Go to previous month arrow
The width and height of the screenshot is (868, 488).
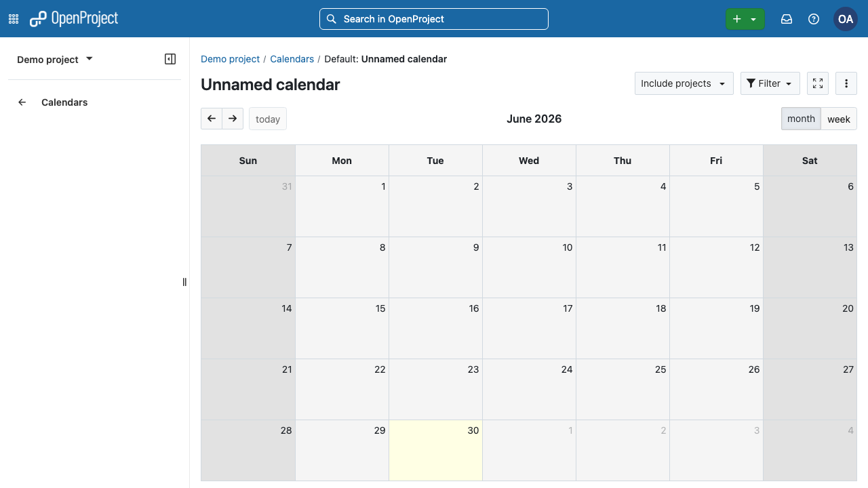212,119
